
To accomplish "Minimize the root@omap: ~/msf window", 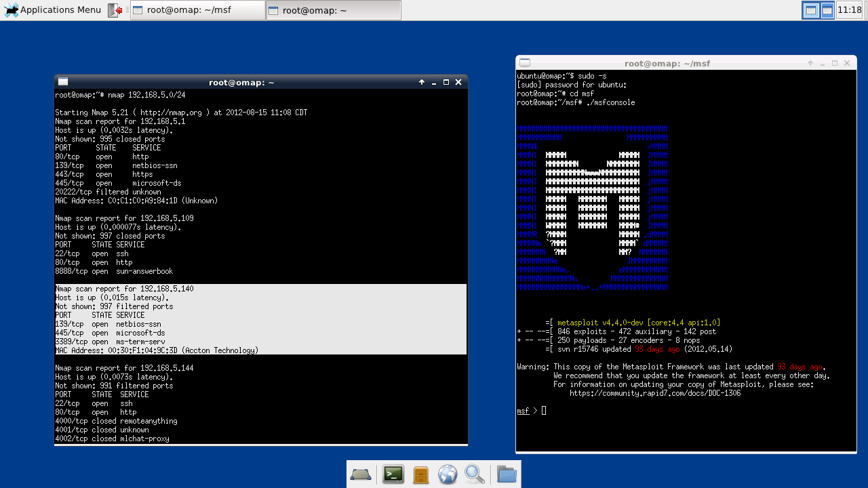I will coord(823,63).
